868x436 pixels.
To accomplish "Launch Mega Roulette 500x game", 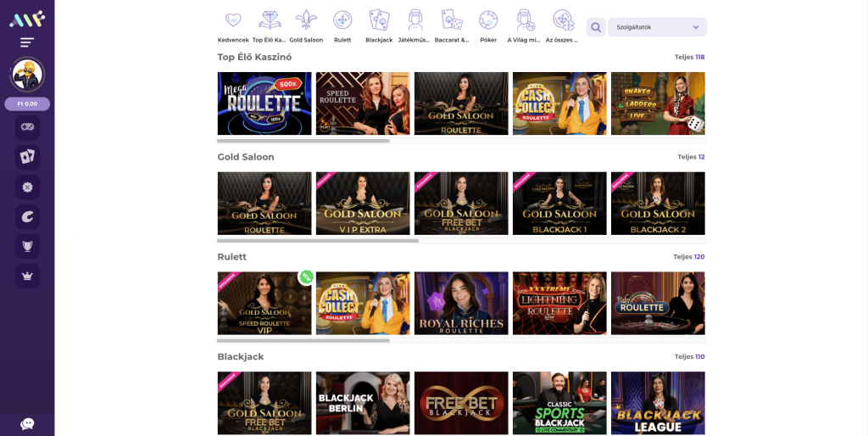I will coord(264,103).
